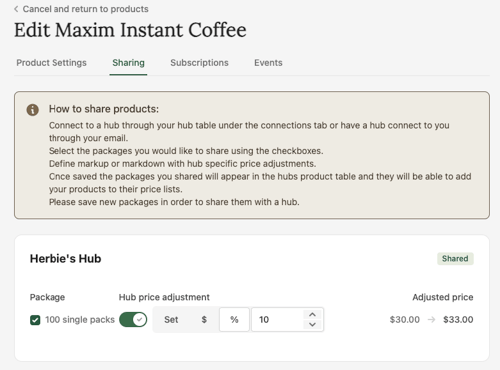This screenshot has width=500, height=370.
Task: Decrease adjustment value with the down arrow
Action: coord(312,324)
